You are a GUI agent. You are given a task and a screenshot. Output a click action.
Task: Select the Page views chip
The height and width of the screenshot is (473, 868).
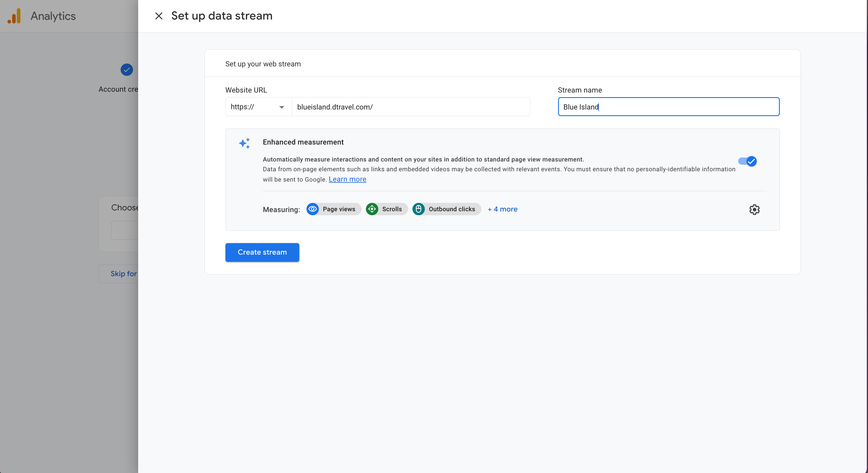click(x=334, y=209)
